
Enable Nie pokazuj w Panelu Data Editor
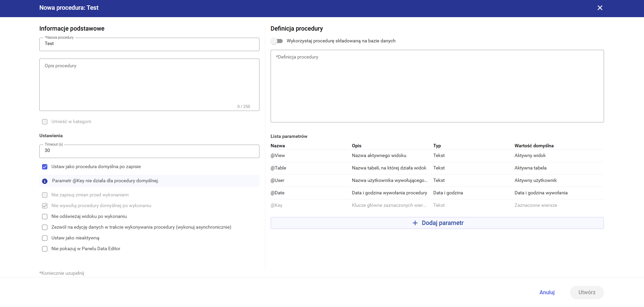(45, 249)
